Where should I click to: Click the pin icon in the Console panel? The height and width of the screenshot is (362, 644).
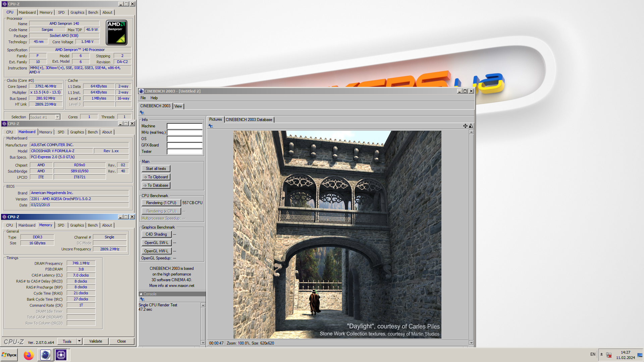(x=142, y=299)
